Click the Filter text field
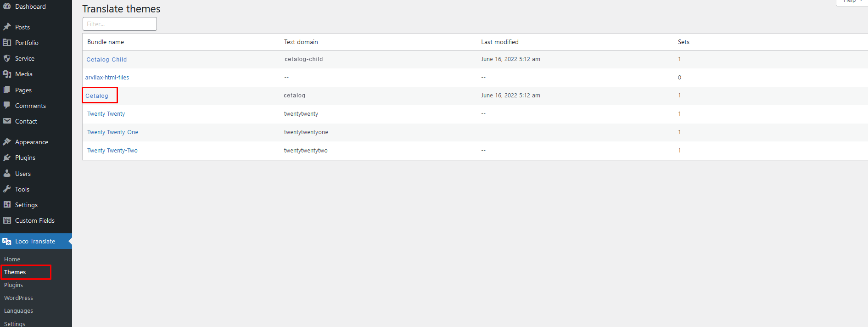 tap(119, 24)
